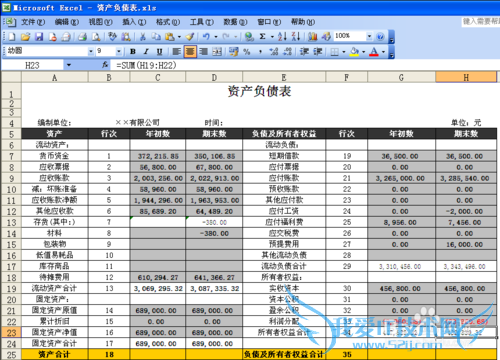Activate the Format Painter brush
The height and width of the screenshot is (360, 500).
coord(190,36)
